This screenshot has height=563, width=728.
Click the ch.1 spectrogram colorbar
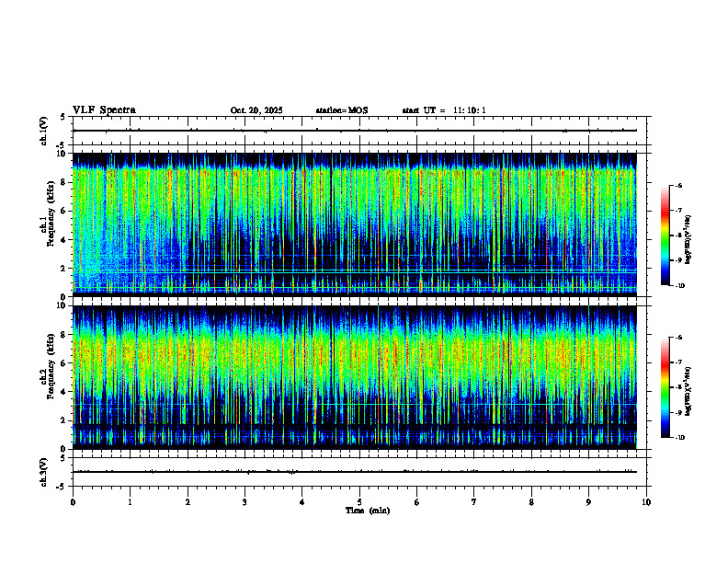pos(665,236)
